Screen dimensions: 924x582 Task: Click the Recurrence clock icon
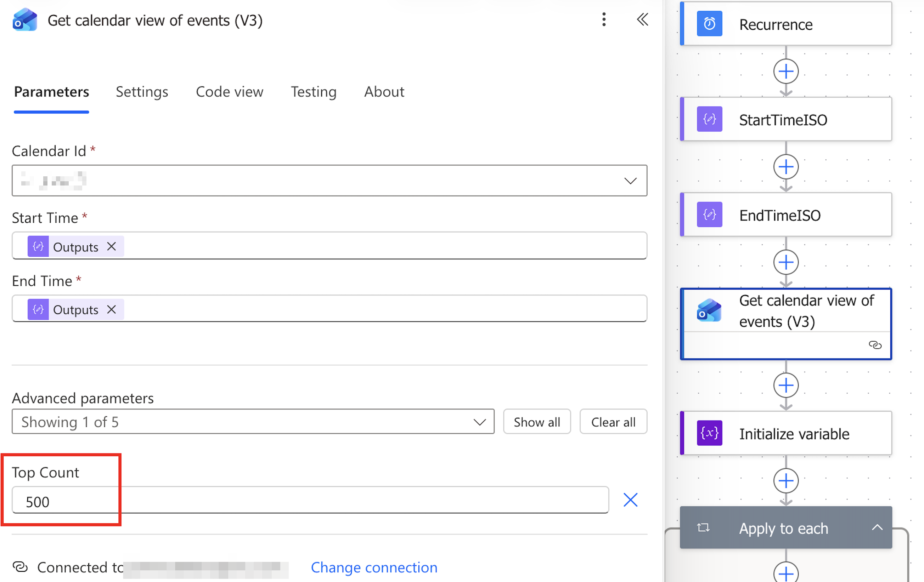tap(709, 24)
